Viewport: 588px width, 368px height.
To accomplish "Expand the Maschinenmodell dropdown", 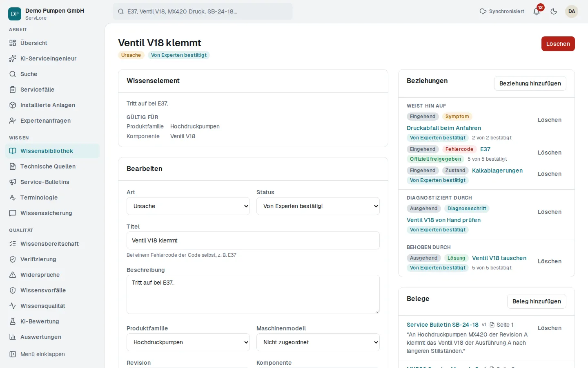I will point(318,342).
